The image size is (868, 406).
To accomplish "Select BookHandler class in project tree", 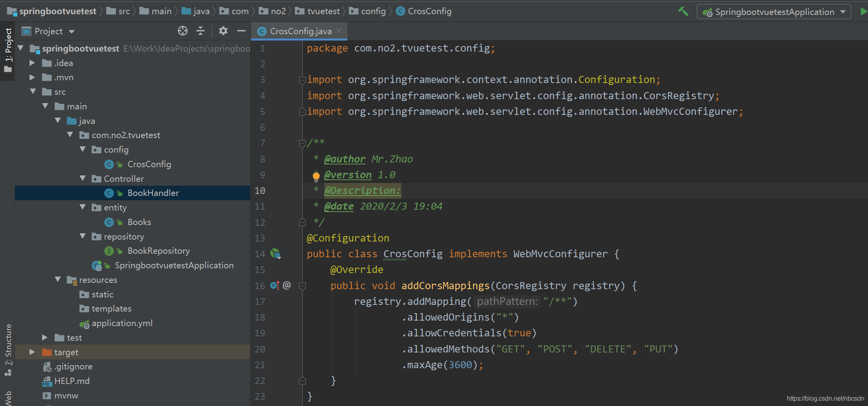I will 153,193.
